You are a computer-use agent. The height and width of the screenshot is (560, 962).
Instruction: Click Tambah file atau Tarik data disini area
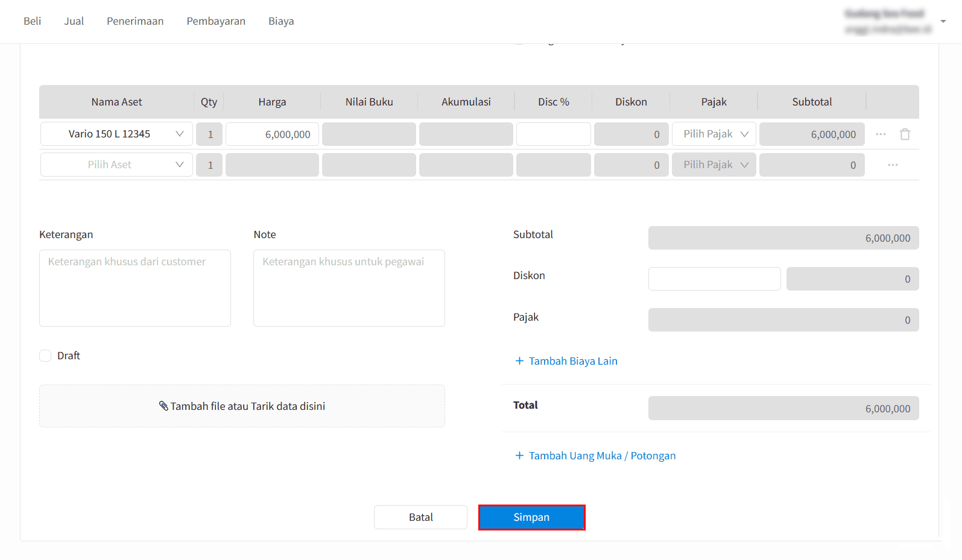click(242, 406)
